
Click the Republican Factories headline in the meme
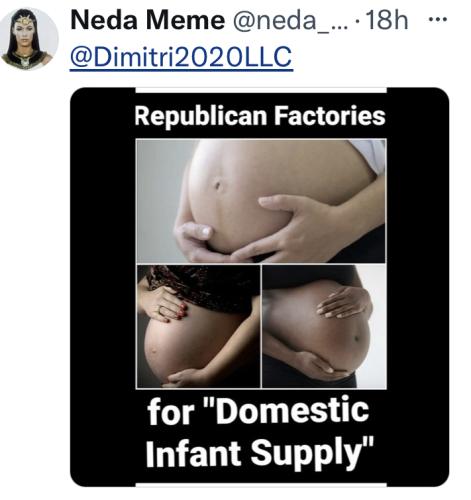click(x=260, y=116)
